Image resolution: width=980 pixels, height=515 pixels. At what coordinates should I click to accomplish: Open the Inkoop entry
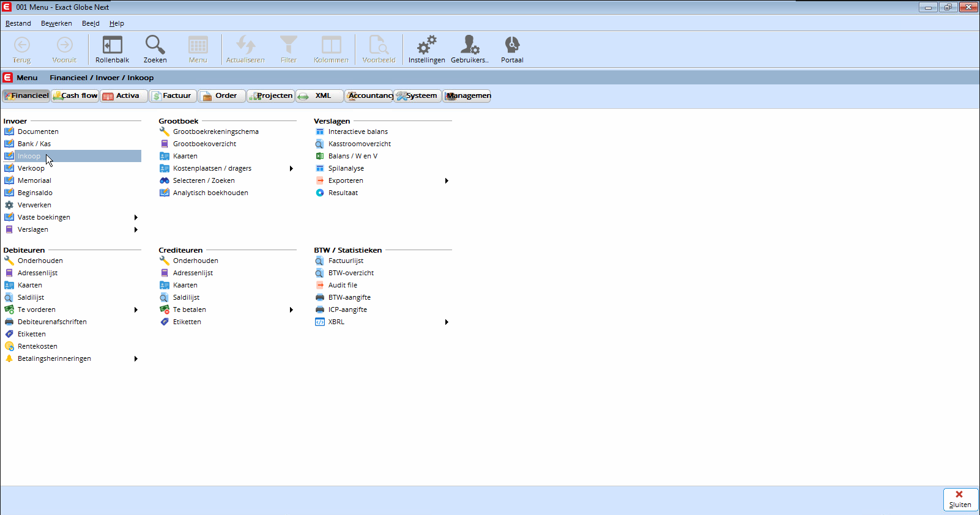[x=29, y=156]
